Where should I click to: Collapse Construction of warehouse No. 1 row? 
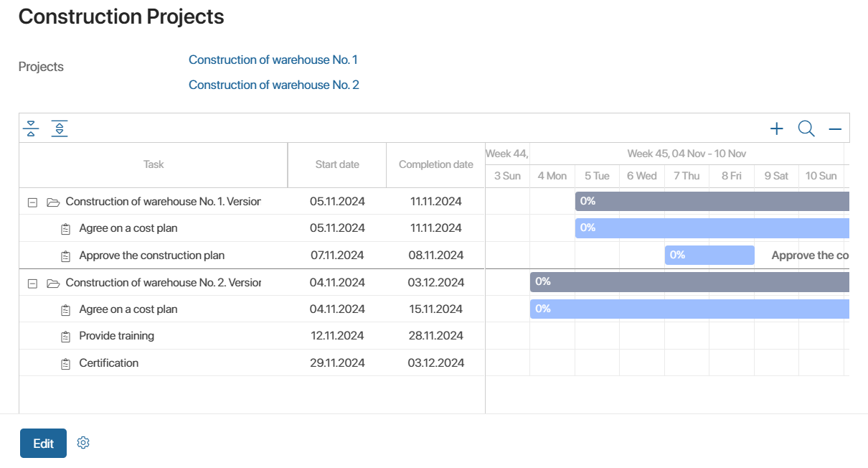(x=32, y=202)
